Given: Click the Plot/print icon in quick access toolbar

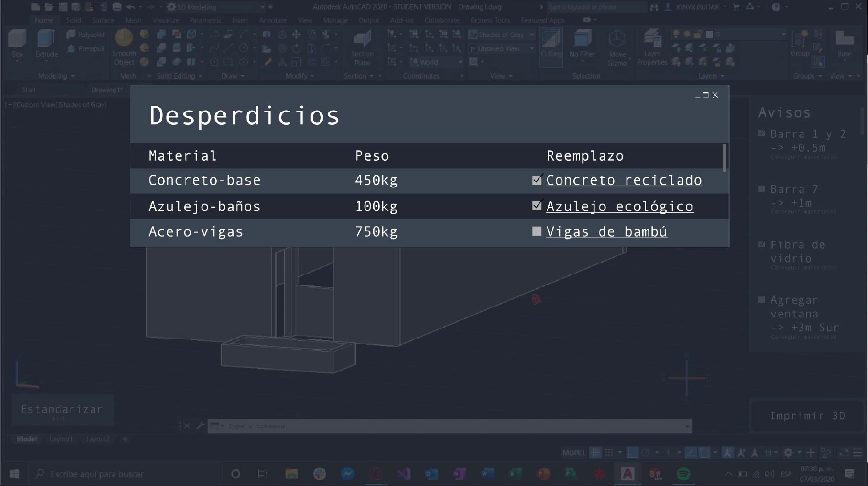Looking at the screenshot, I should pos(117,7).
